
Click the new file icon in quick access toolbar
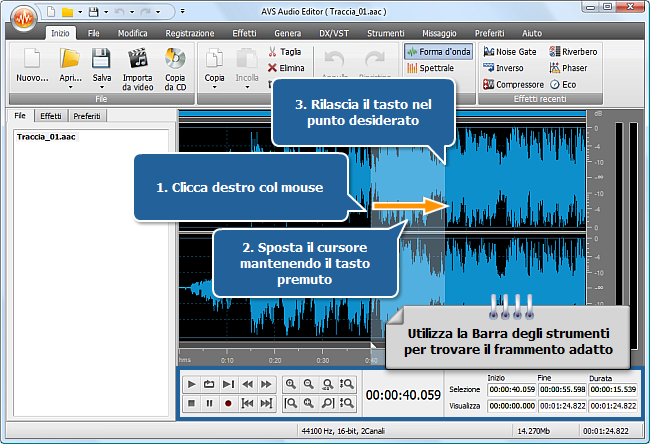[51, 12]
